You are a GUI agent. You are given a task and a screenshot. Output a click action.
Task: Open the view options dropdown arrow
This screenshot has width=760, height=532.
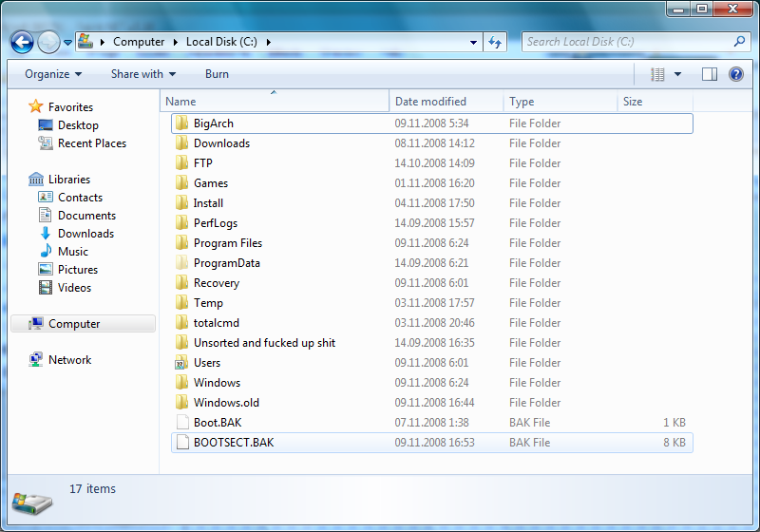(x=677, y=74)
